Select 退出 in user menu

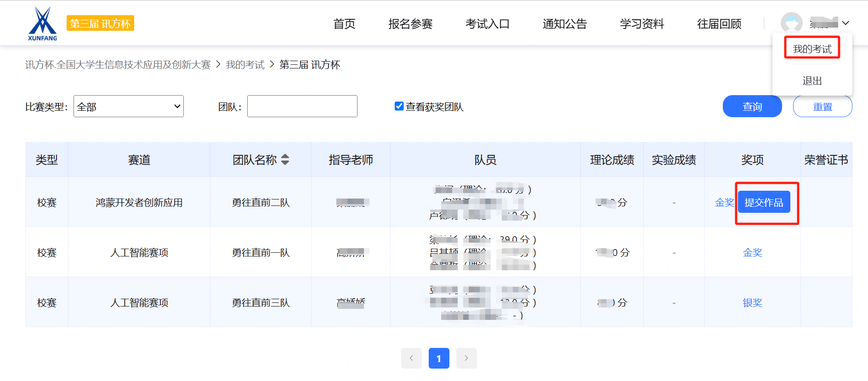point(812,81)
